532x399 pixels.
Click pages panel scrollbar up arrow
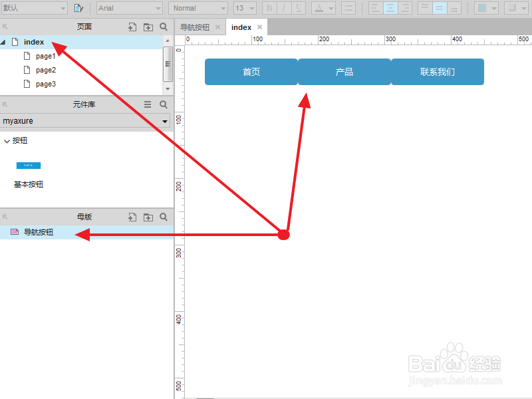168,41
